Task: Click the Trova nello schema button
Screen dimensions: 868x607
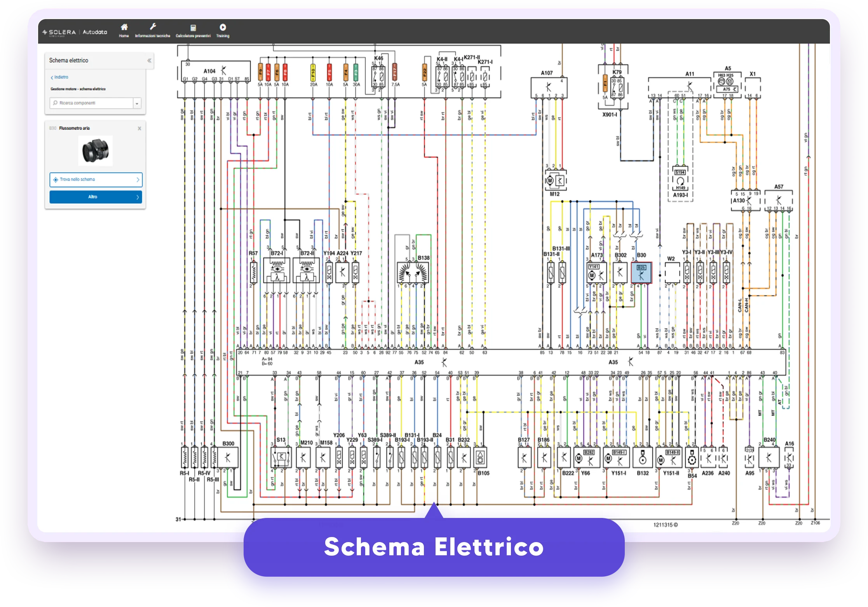Action: click(96, 180)
